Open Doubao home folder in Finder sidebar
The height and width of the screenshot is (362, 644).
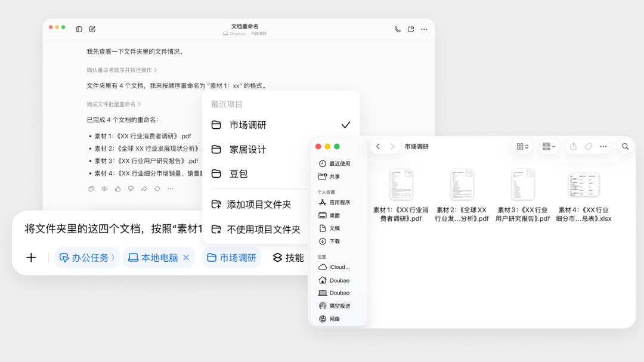335,280
